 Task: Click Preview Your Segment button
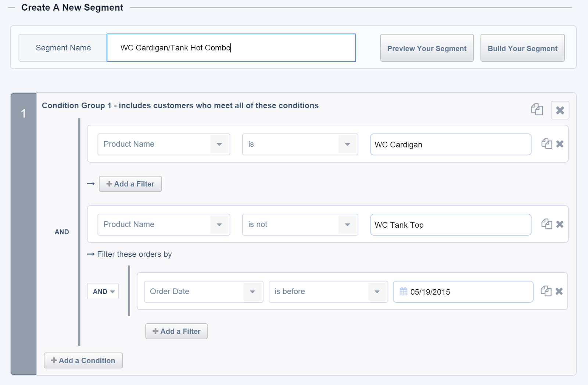pyautogui.click(x=427, y=48)
